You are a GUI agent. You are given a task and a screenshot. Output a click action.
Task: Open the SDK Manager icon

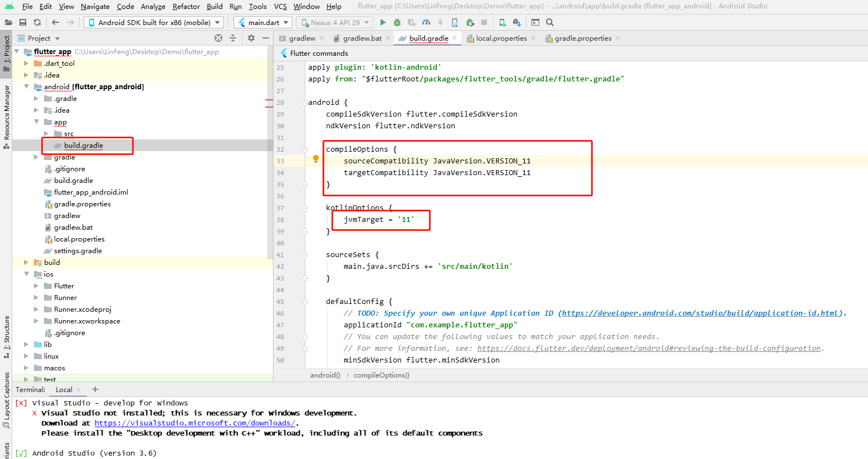[x=517, y=22]
